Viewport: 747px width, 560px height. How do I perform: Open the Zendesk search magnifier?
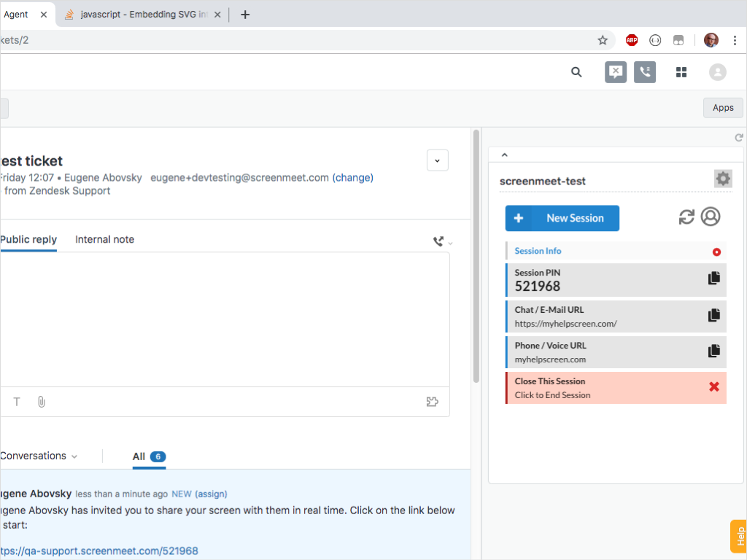tap(576, 71)
